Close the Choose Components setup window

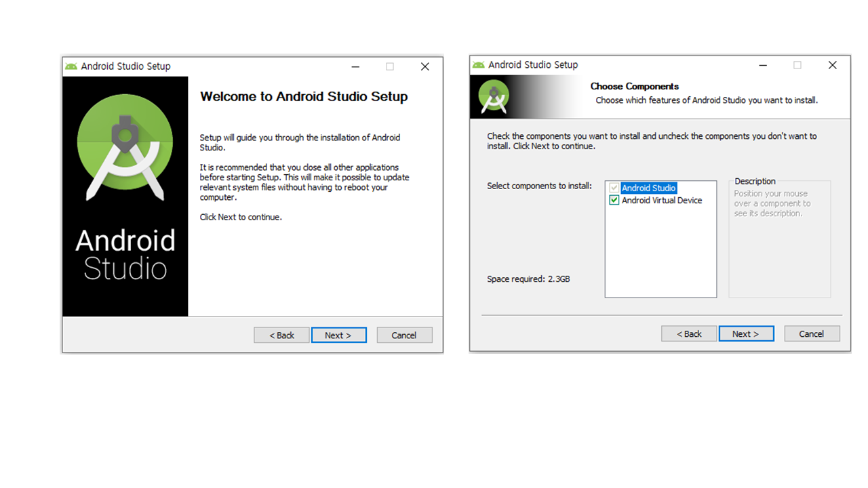coord(832,65)
